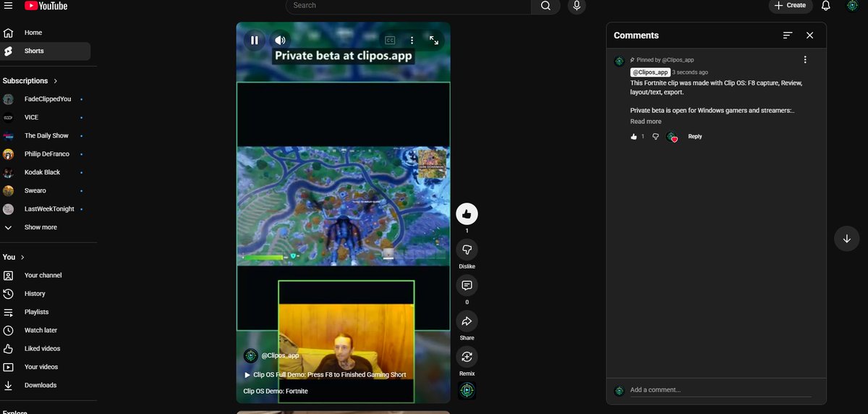Click the Short title Clip OS Demo: Fortnite

[x=276, y=391]
